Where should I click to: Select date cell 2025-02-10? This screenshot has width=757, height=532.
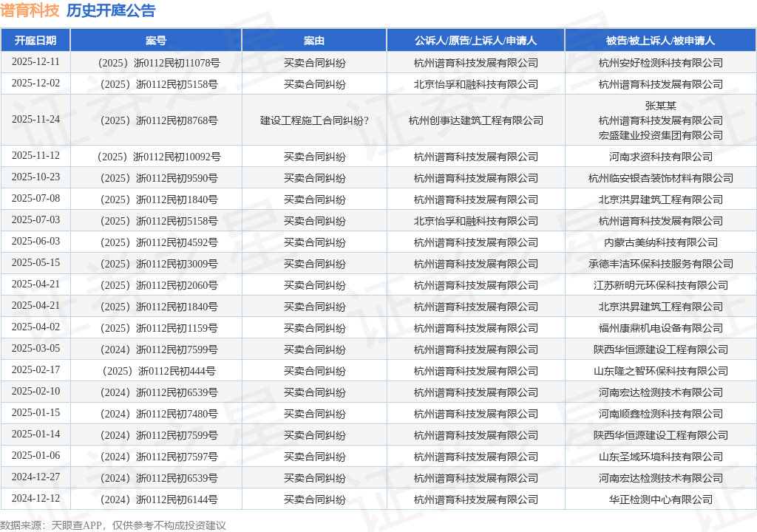[x=35, y=392]
